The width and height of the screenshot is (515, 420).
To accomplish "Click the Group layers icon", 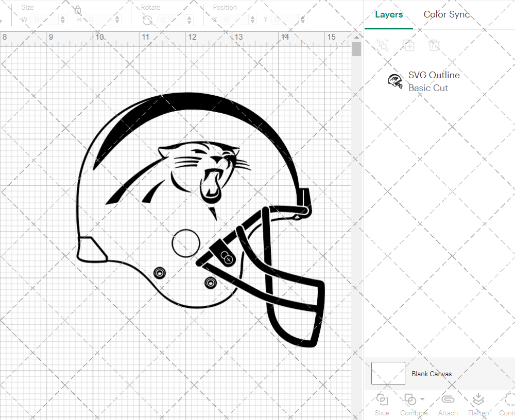I will pos(383,45).
